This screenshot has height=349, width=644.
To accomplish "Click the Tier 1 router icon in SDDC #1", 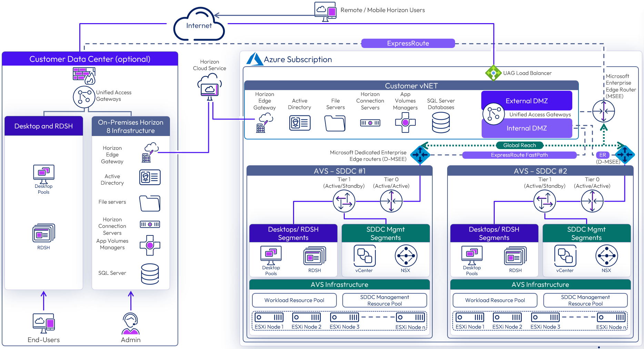I will pyautogui.click(x=344, y=201).
